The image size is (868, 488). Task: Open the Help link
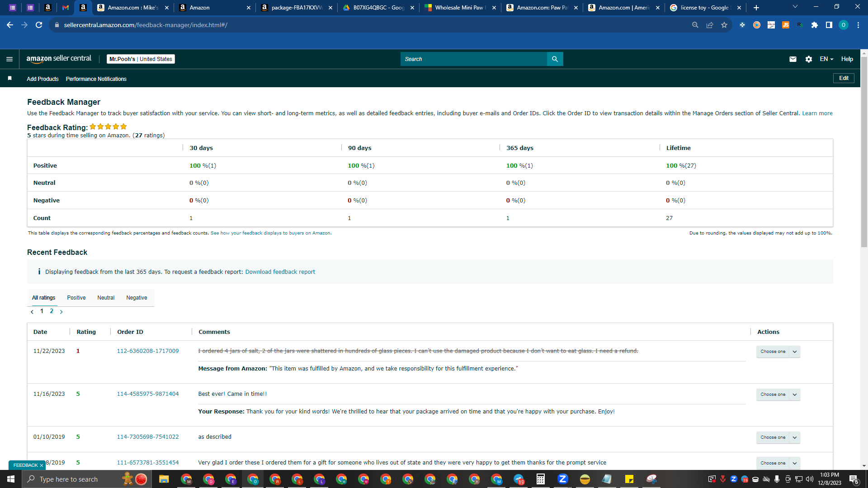click(847, 59)
